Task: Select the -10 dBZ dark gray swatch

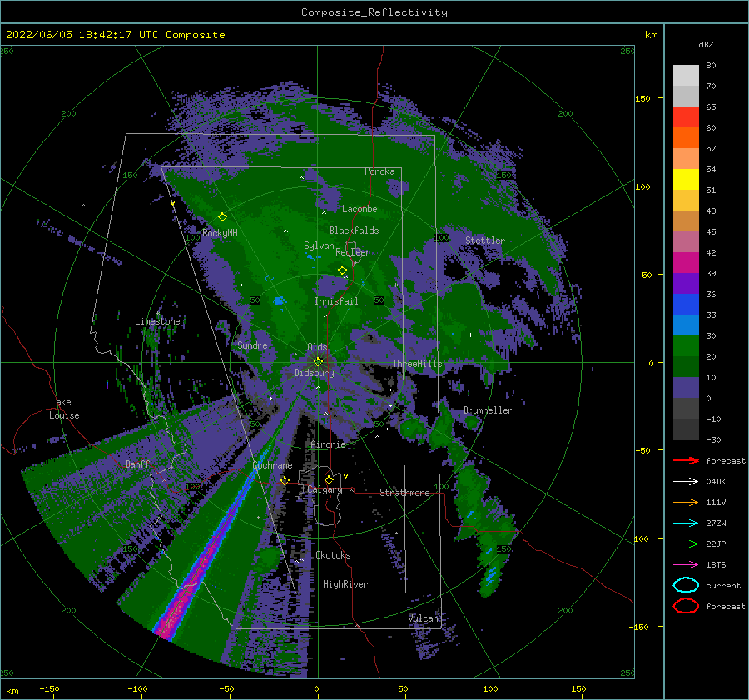Action: (x=686, y=429)
